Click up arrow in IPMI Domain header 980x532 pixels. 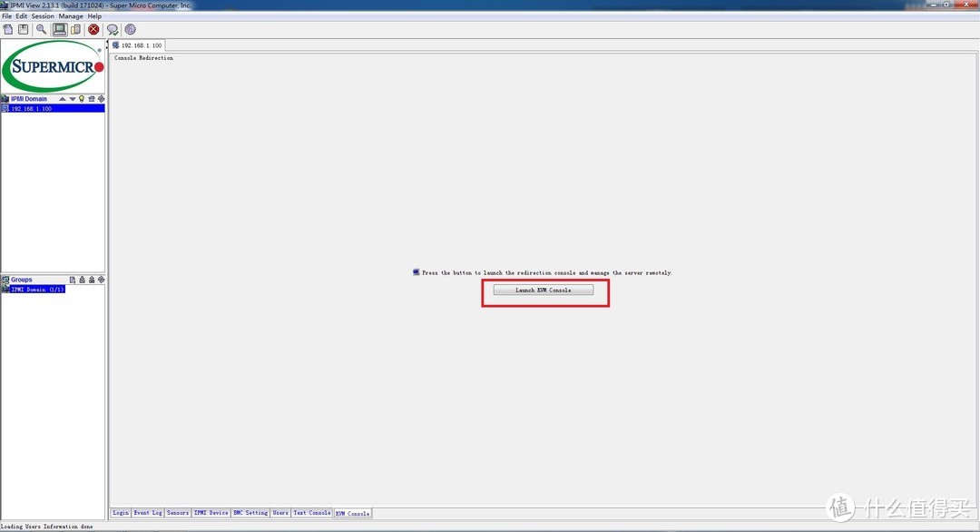tap(63, 99)
